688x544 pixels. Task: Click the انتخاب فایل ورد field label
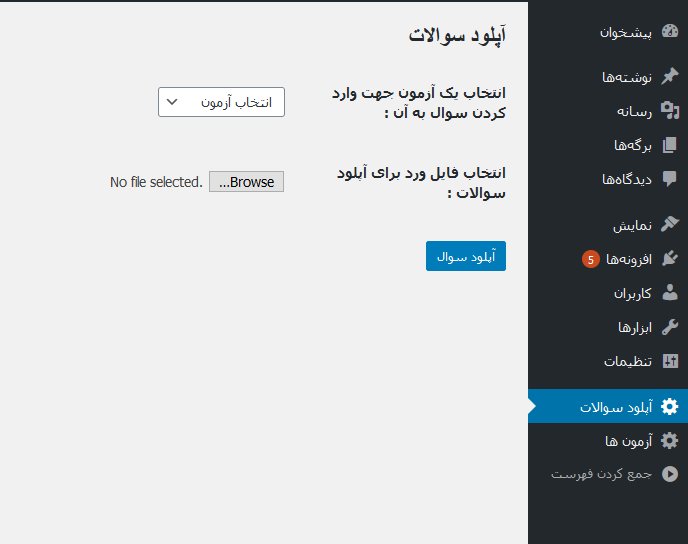pyautogui.click(x=420, y=182)
